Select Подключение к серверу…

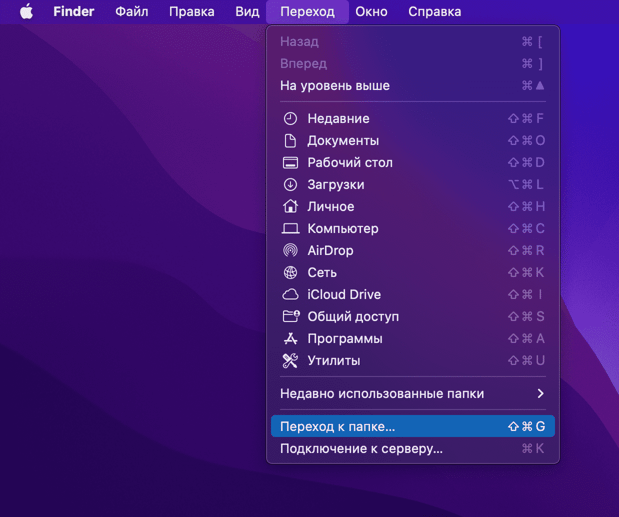point(413,448)
